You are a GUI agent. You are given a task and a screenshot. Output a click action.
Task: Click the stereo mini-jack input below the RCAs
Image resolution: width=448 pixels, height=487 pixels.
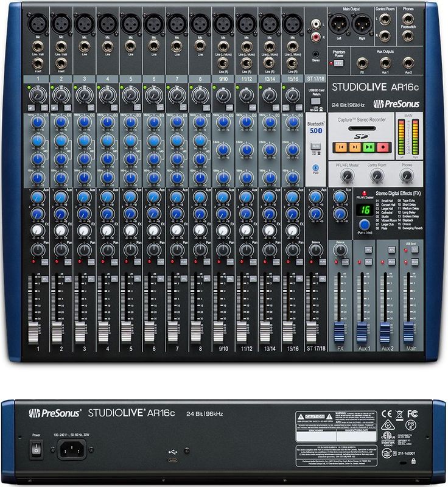pos(316,54)
